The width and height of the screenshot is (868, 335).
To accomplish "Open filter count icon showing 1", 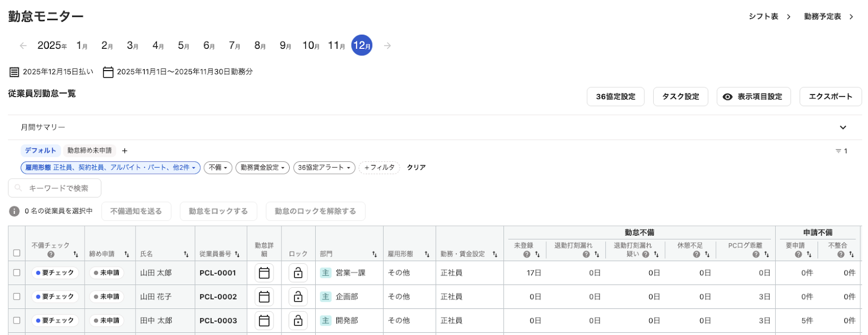I will [x=841, y=151].
